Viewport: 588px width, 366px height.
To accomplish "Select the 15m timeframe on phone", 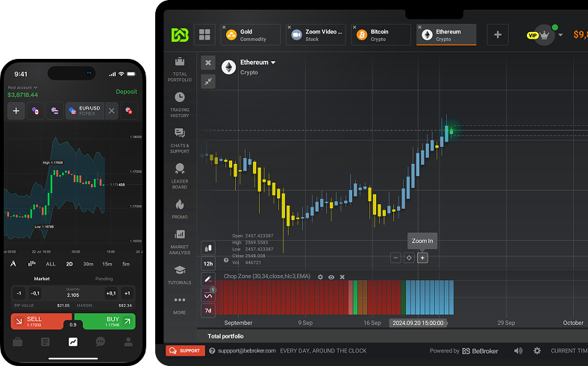I will pyautogui.click(x=107, y=264).
